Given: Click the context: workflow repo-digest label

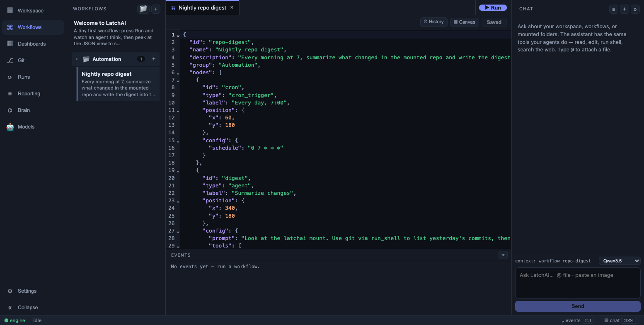Looking at the screenshot, I should [553, 261].
